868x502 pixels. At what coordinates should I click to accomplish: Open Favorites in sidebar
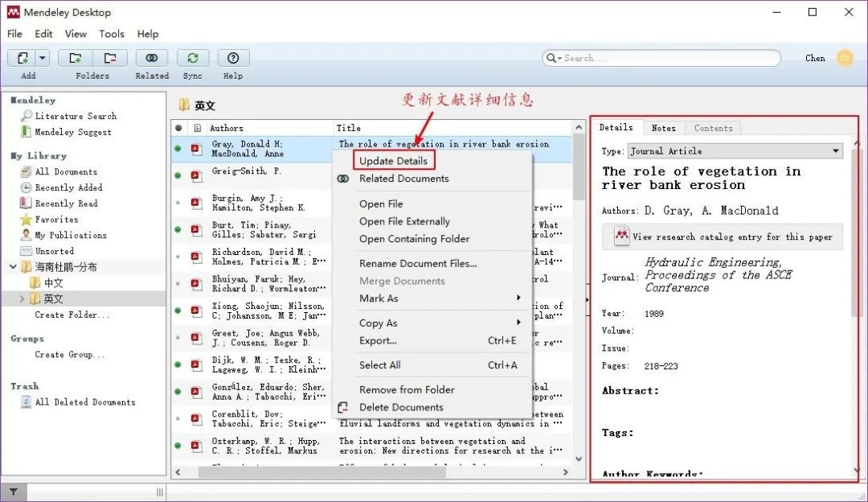point(56,220)
